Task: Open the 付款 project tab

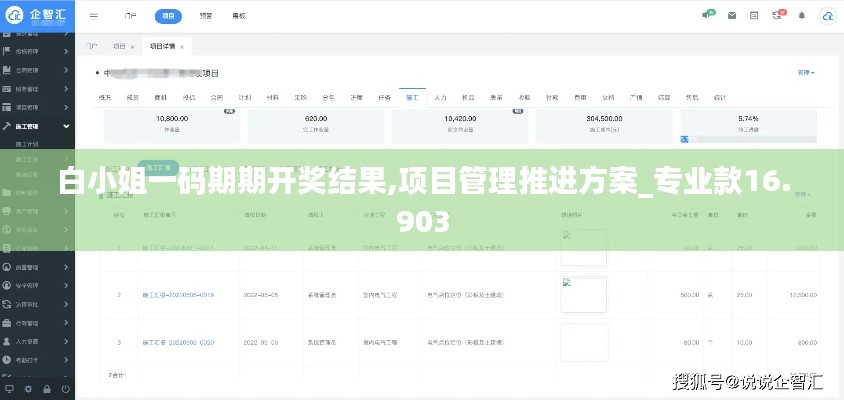Action: 552,98
